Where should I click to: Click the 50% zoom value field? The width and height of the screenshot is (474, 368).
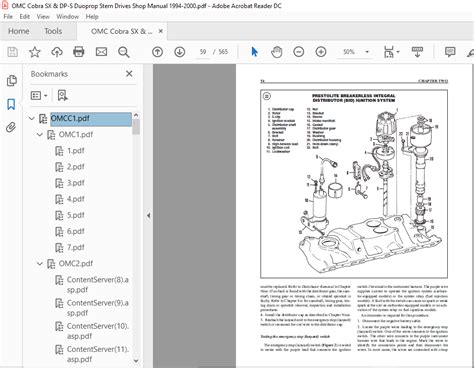click(x=349, y=52)
